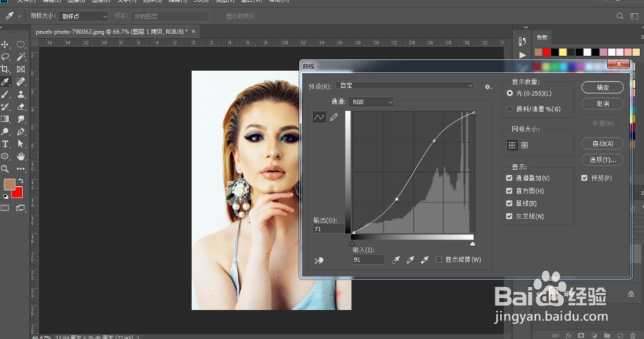
Task: Select the 颜料/油墨 % radio button
Action: (509, 109)
